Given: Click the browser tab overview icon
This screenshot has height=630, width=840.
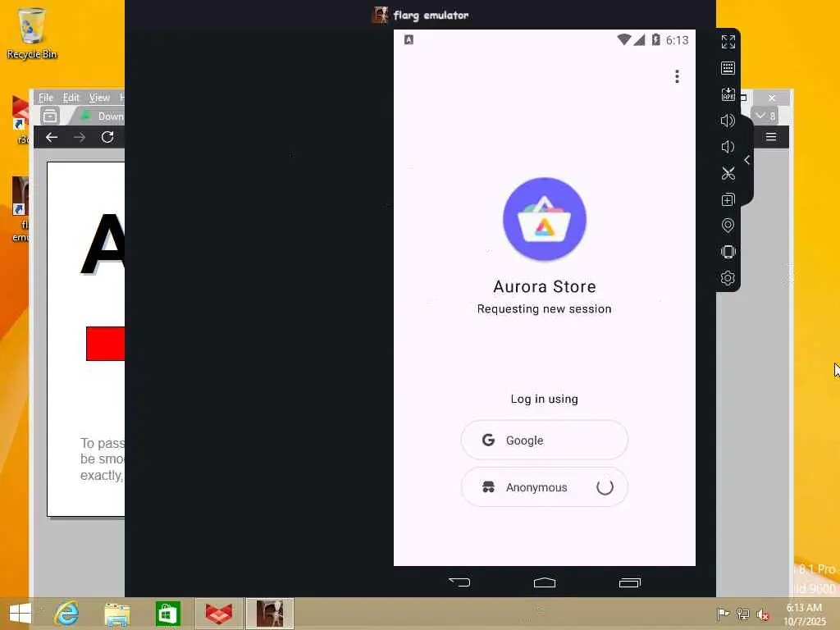Looking at the screenshot, I should click(x=50, y=115).
